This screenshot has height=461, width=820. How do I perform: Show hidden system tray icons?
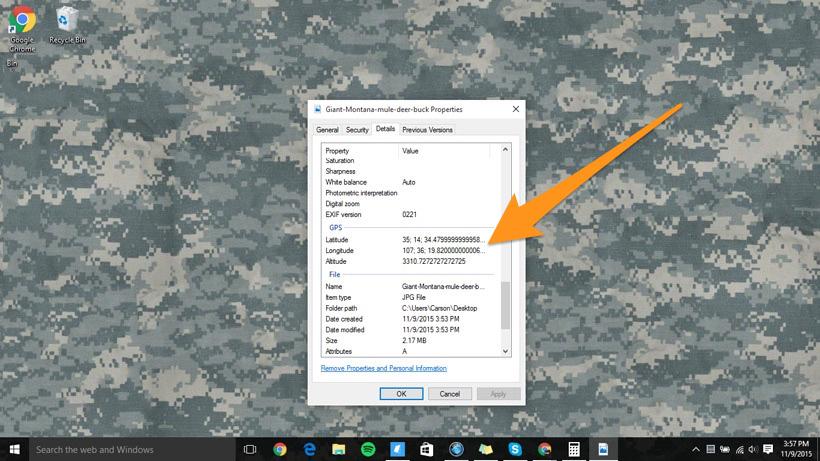(x=696, y=450)
